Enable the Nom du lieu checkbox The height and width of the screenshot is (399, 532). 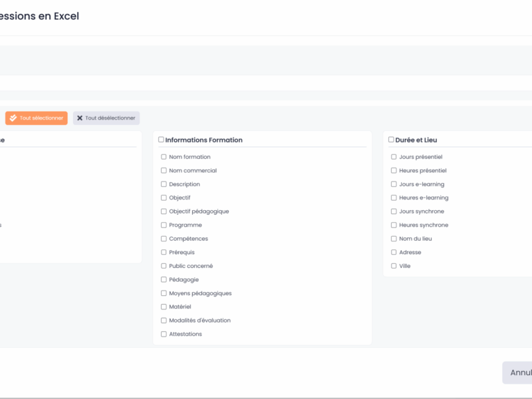coord(394,239)
